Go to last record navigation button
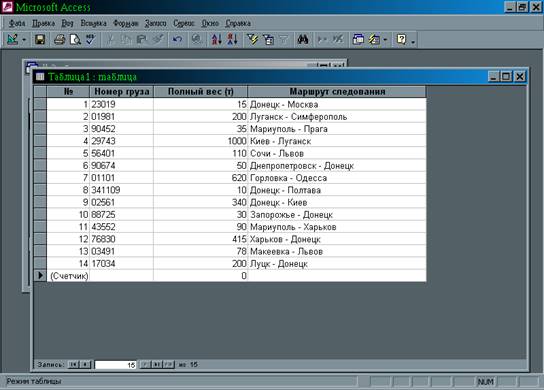544x390 pixels. point(157,364)
